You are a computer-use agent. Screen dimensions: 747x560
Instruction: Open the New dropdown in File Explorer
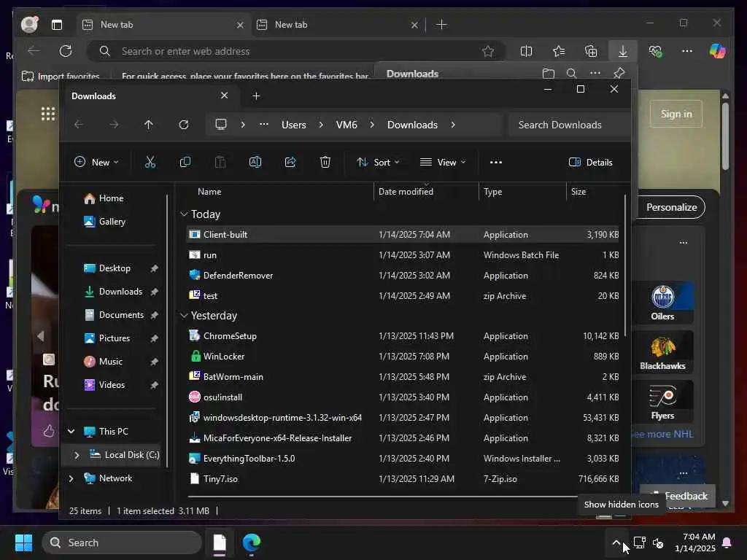coord(97,163)
